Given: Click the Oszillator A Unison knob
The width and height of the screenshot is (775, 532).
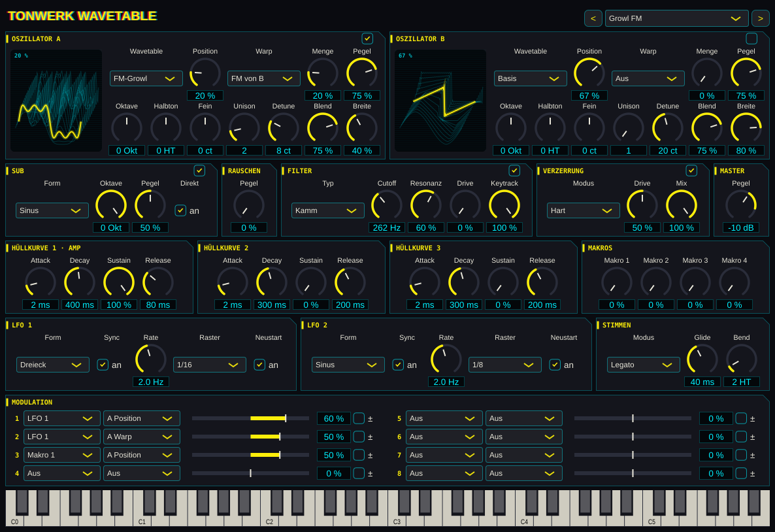Looking at the screenshot, I should pyautogui.click(x=244, y=128).
